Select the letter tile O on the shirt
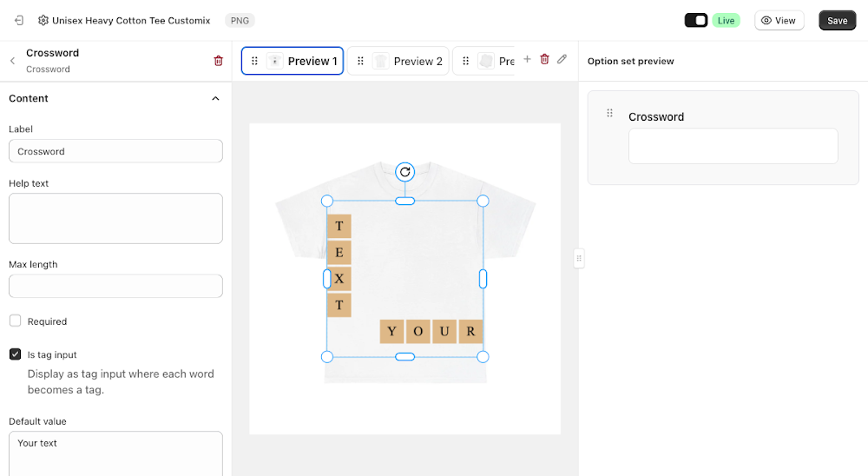Image resolution: width=868 pixels, height=476 pixels. pyautogui.click(x=418, y=331)
